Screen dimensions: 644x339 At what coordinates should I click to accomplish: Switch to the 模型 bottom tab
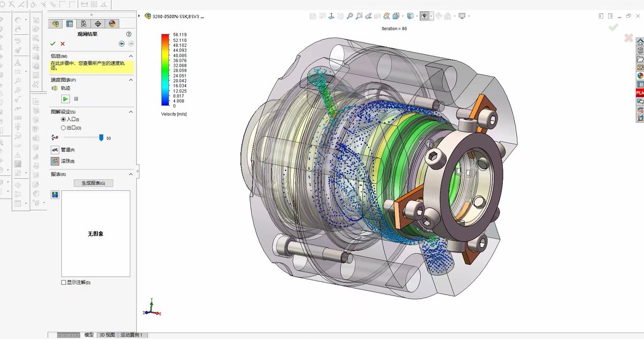click(89, 335)
